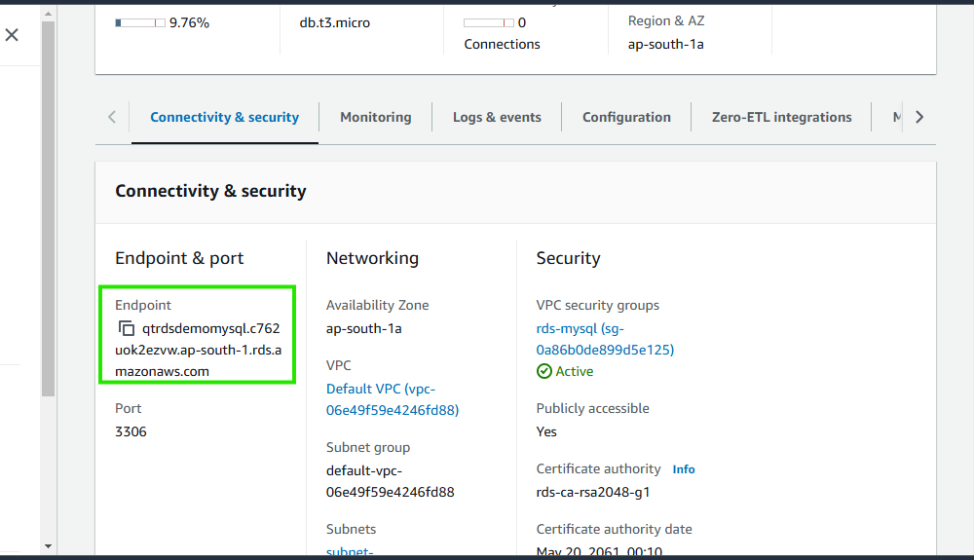Select instance class 'db.t3.micro' text
This screenshot has width=974, height=560.
335,23
